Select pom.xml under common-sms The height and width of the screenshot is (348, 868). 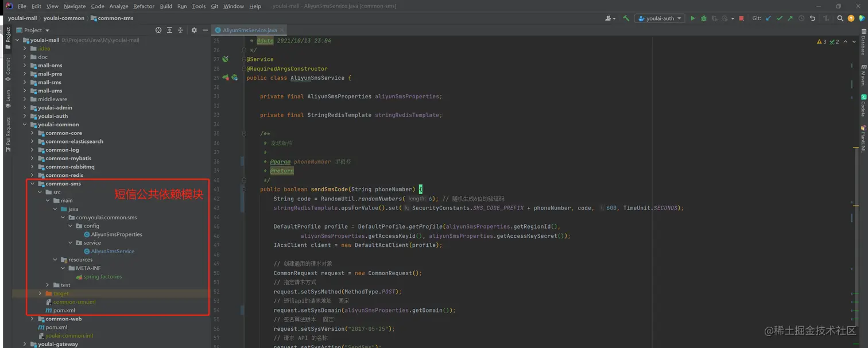click(64, 310)
